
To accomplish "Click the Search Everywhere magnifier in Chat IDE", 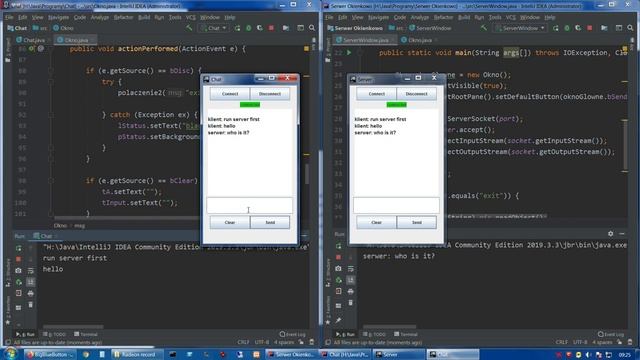I will coord(312,28).
